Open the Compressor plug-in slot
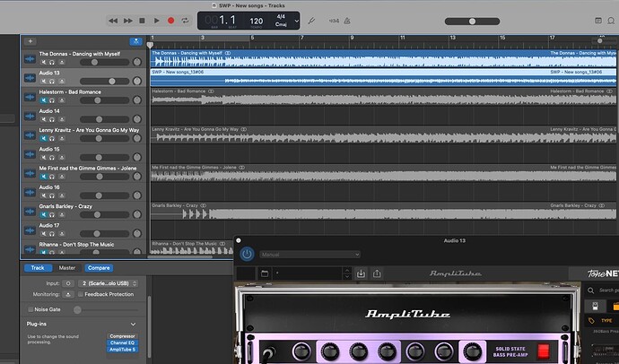Image resolution: width=619 pixels, height=364 pixels. click(122, 336)
